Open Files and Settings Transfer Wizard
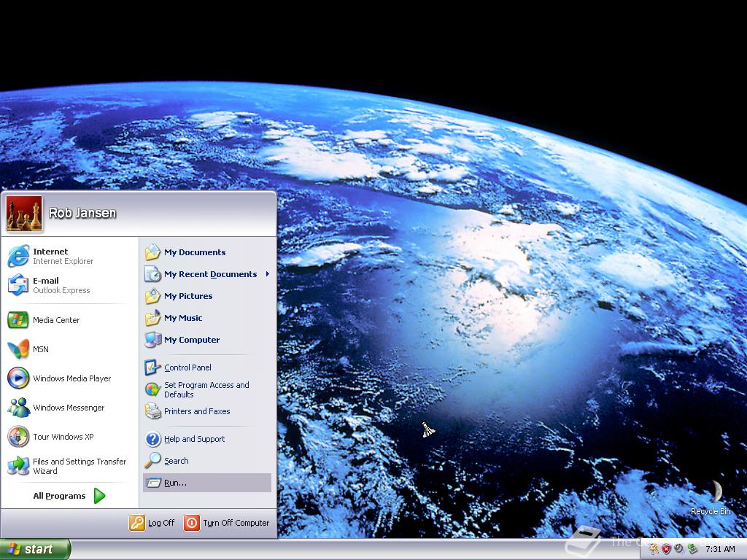 pos(69,466)
